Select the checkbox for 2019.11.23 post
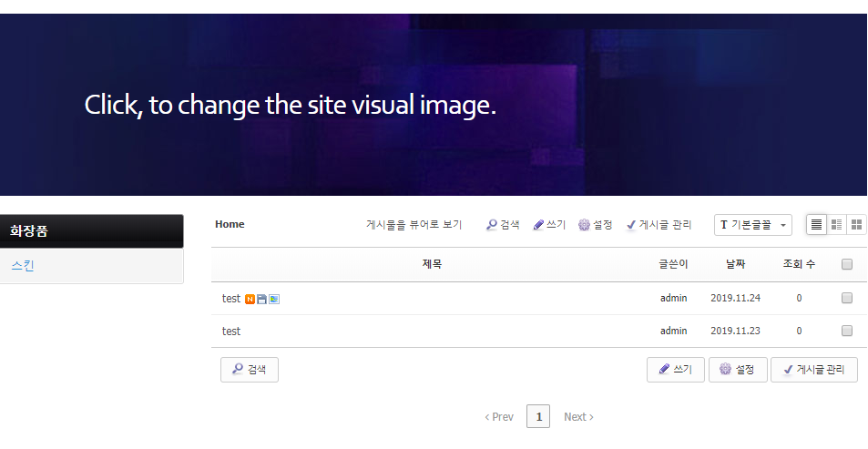Screen dimensions: 868x449 coord(847,331)
